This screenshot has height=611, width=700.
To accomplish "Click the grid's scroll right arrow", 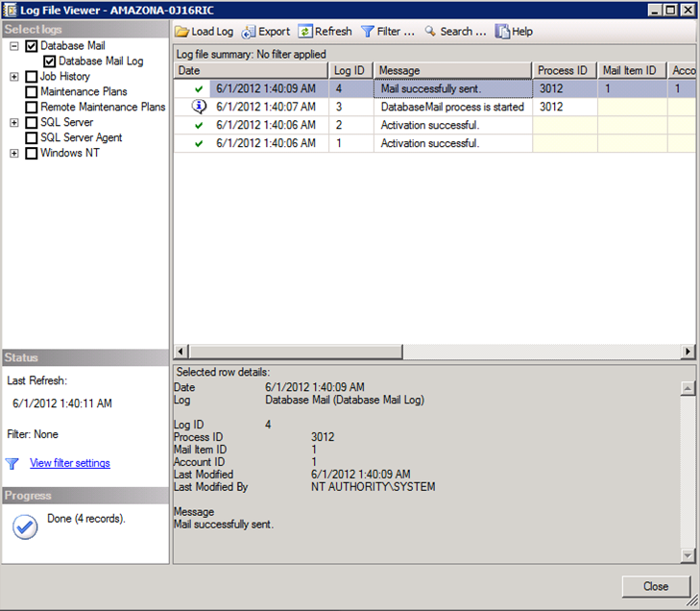I will pos(688,352).
